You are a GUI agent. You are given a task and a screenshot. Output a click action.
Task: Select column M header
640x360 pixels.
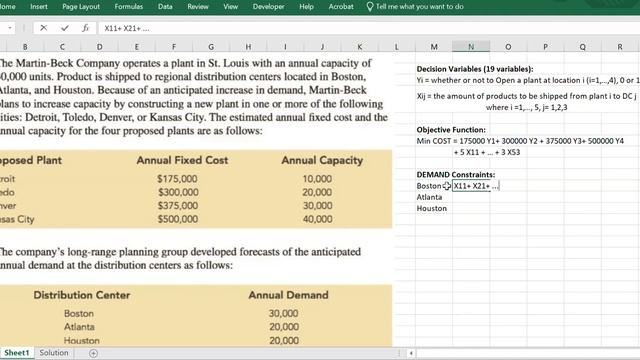(434, 47)
